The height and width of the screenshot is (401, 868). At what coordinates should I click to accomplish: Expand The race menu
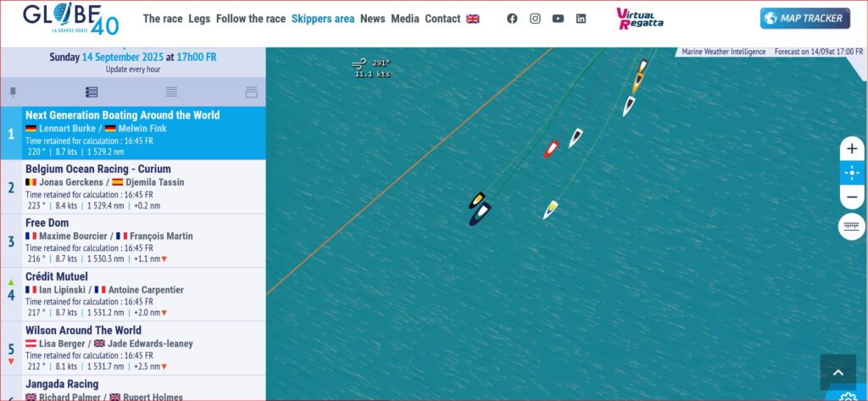(163, 19)
